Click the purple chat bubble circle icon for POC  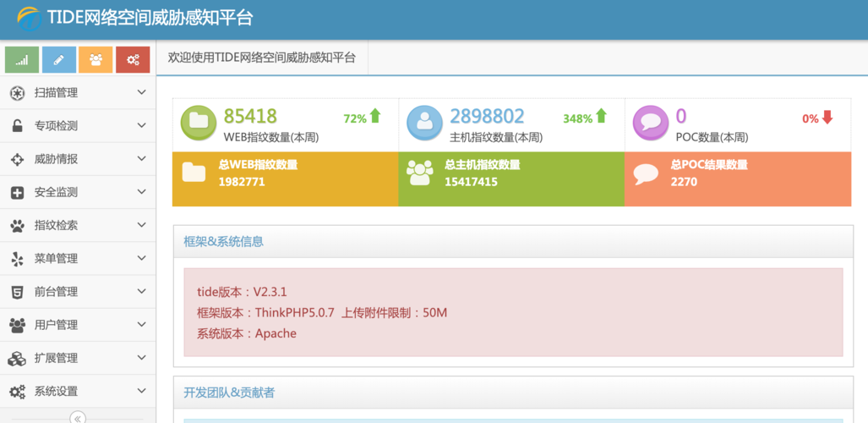(x=651, y=123)
